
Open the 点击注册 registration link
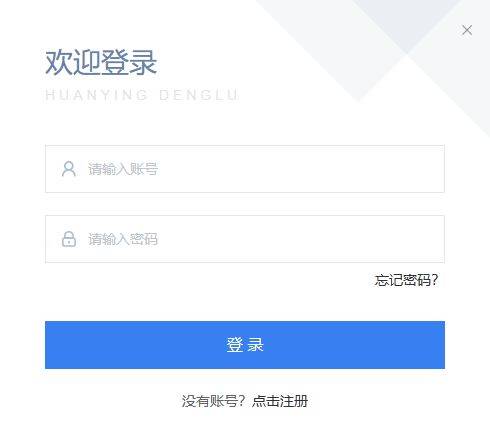[280, 401]
